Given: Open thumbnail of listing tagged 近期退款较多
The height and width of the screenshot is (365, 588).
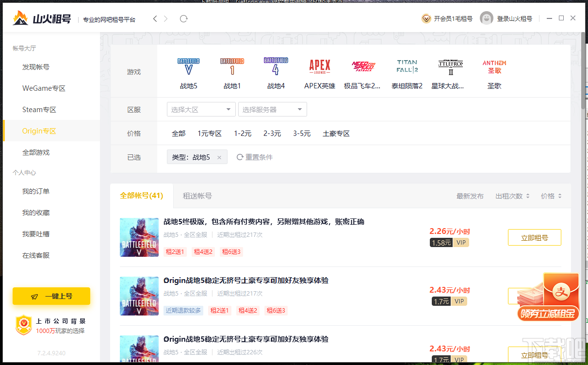Looking at the screenshot, I should pos(139,296).
